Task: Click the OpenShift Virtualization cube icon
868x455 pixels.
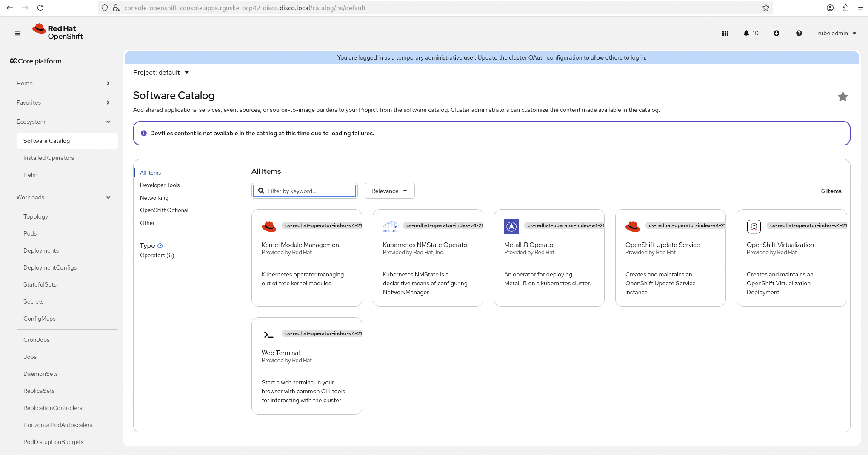Action: coord(754,227)
